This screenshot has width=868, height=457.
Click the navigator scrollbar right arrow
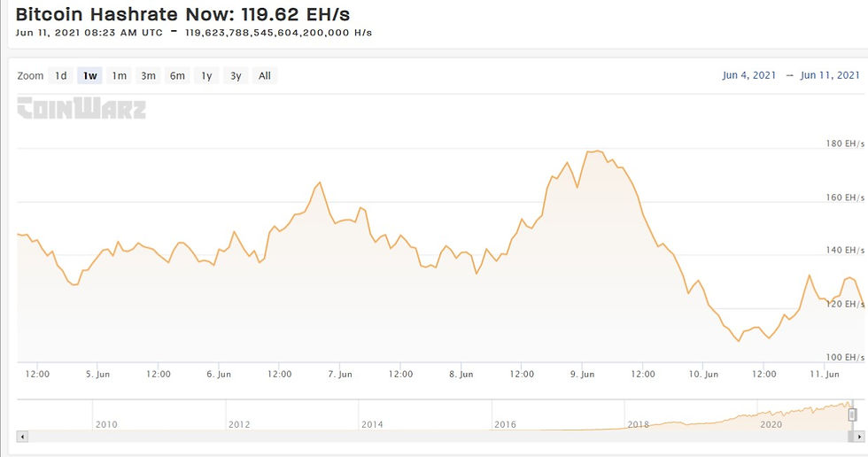coord(858,437)
